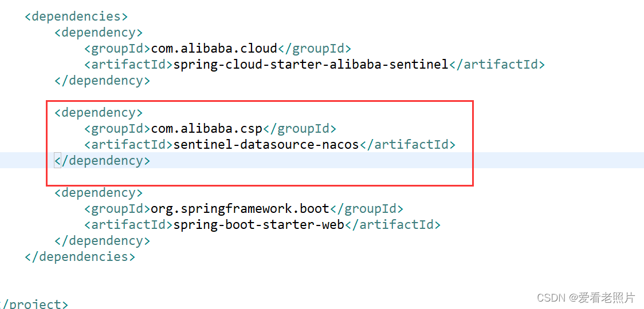Click the second dependency opening tag
Image resolution: width=644 pixels, height=309 pixels.
(99, 112)
